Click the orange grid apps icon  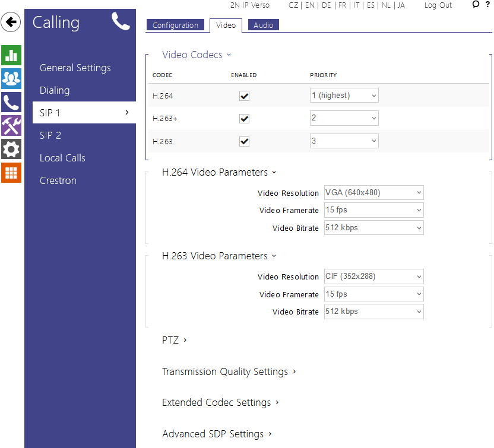tap(11, 173)
